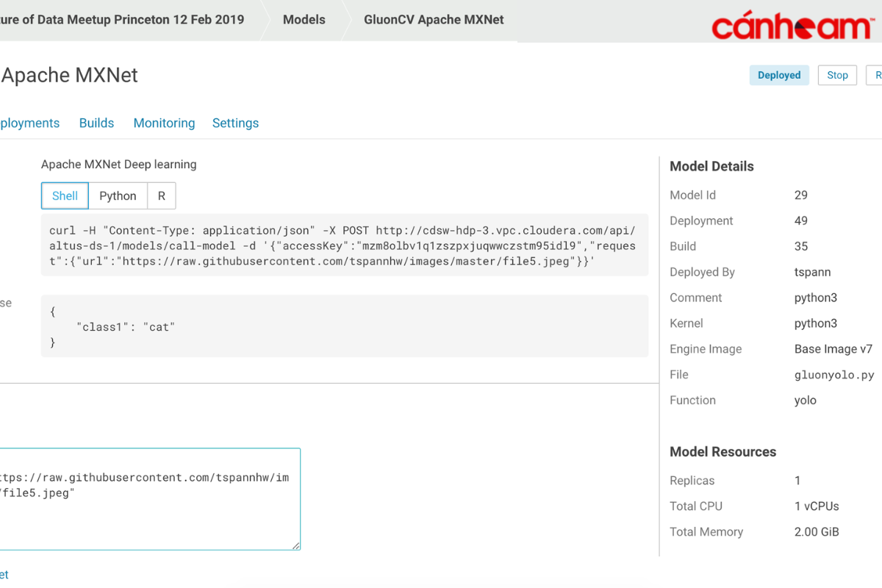Select the Python code sample tab
Viewport: 882px width, 588px height.
[x=118, y=196]
